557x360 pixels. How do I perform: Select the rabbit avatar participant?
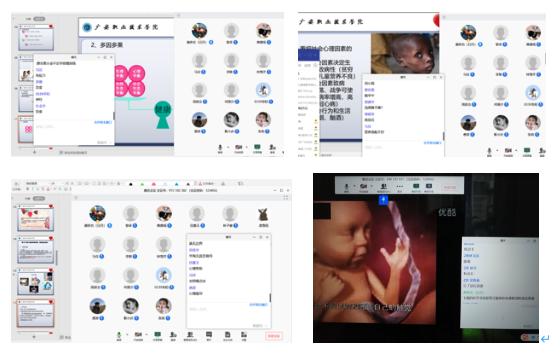[263, 215]
